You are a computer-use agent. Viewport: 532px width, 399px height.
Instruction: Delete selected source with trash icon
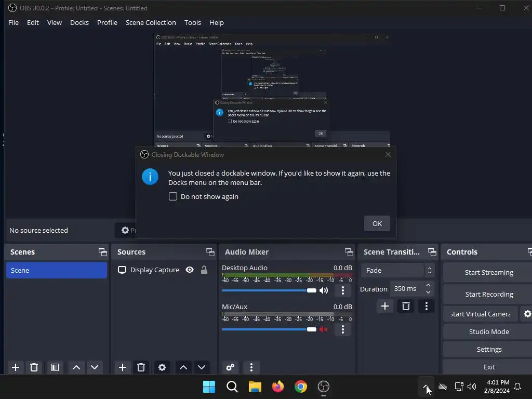pos(141,367)
